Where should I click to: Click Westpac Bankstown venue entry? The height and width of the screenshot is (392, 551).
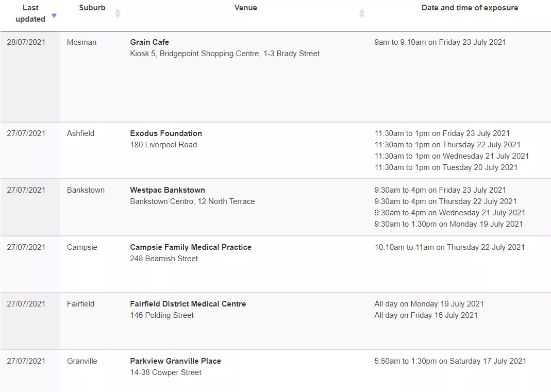tap(168, 190)
